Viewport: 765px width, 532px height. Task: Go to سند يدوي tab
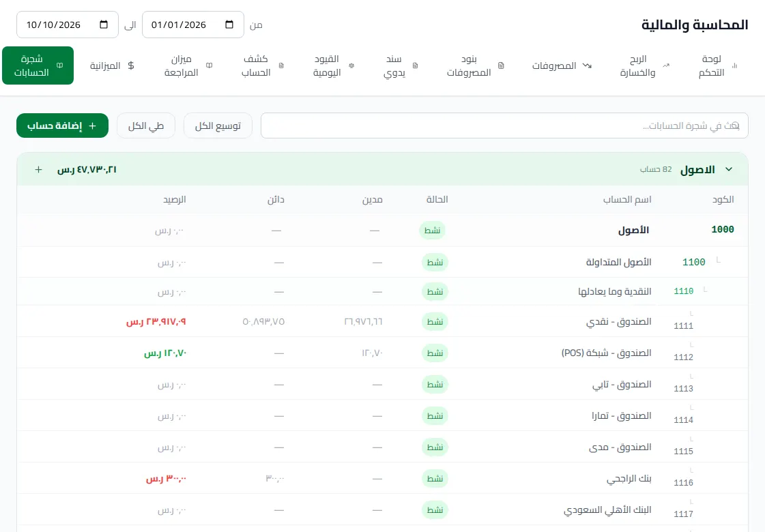pyautogui.click(x=400, y=65)
